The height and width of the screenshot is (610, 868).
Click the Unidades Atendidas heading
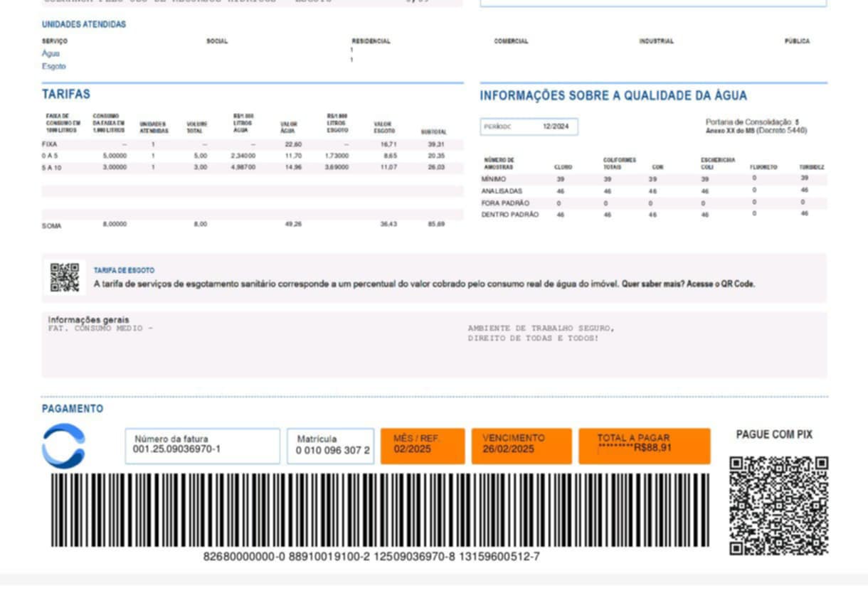pyautogui.click(x=83, y=24)
